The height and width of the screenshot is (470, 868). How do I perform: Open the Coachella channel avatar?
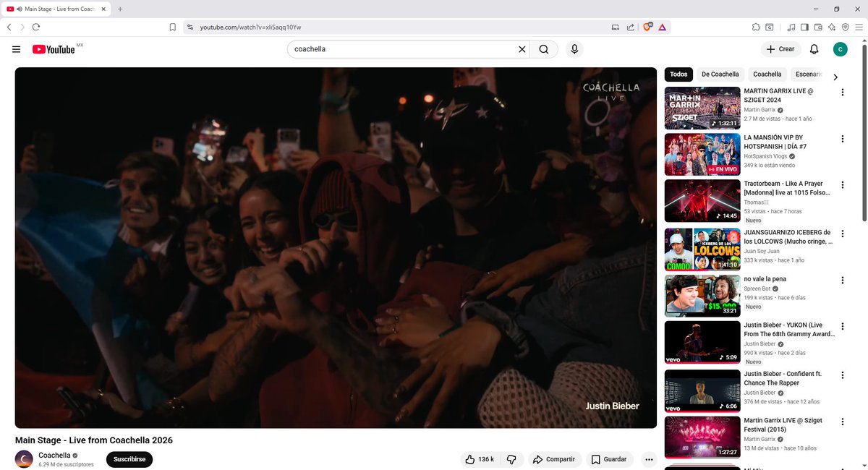pos(24,459)
